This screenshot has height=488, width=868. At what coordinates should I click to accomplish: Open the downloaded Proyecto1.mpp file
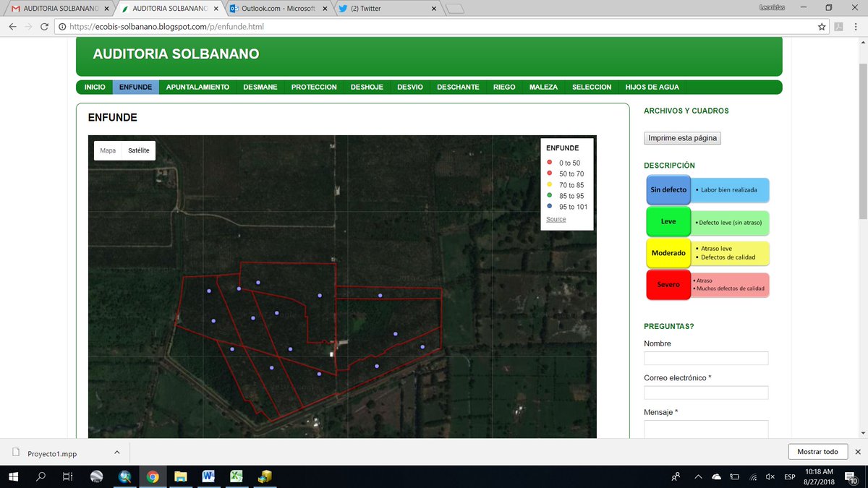click(52, 453)
